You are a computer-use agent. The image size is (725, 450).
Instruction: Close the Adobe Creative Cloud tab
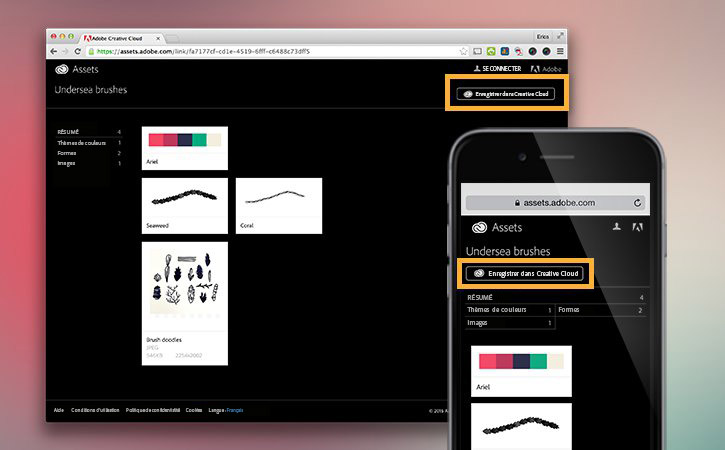(x=158, y=38)
